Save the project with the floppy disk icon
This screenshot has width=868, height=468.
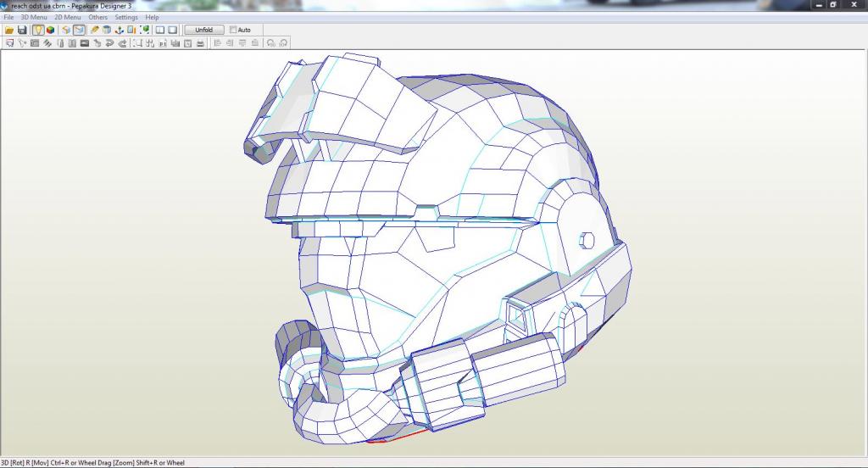(x=22, y=30)
